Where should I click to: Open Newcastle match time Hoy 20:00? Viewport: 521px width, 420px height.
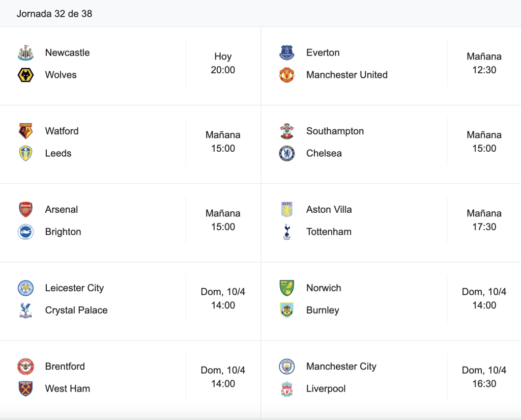click(x=223, y=63)
